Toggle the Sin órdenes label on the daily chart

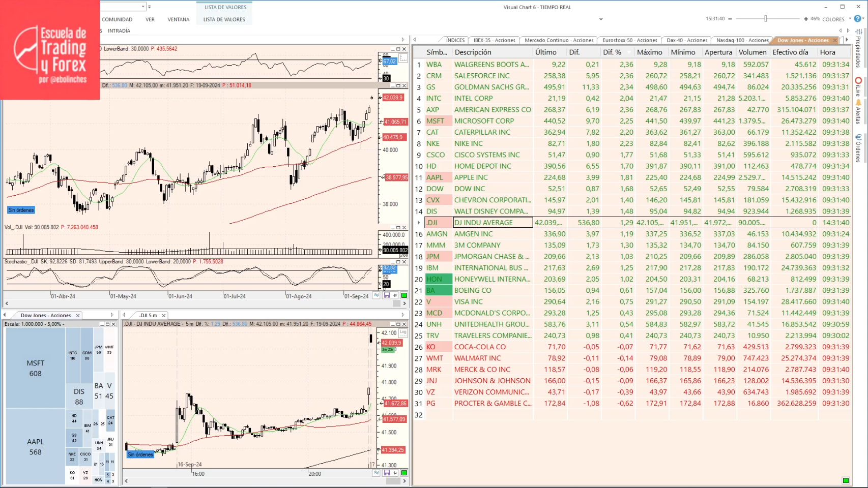coord(21,210)
